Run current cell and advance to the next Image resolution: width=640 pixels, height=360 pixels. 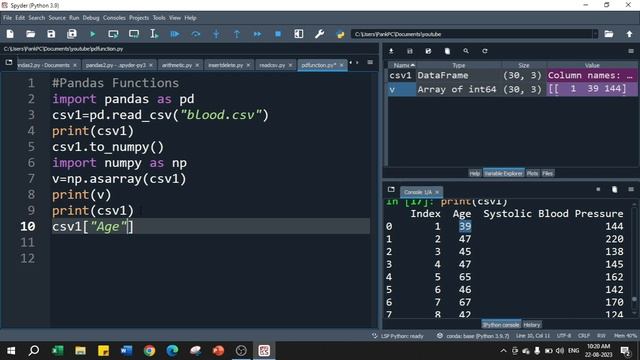(x=134, y=34)
